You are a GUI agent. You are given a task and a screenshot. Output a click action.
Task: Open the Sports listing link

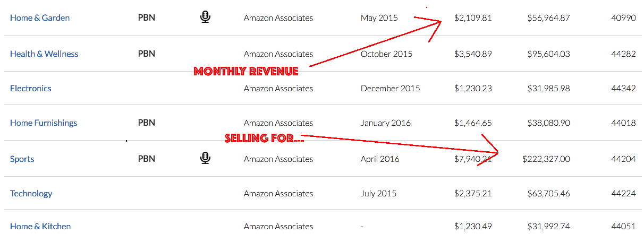tap(22, 159)
